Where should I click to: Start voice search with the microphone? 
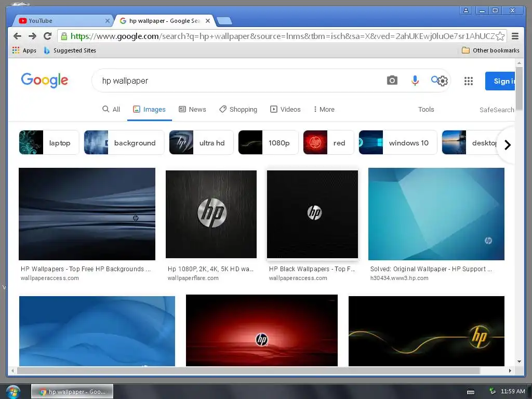[x=415, y=81]
